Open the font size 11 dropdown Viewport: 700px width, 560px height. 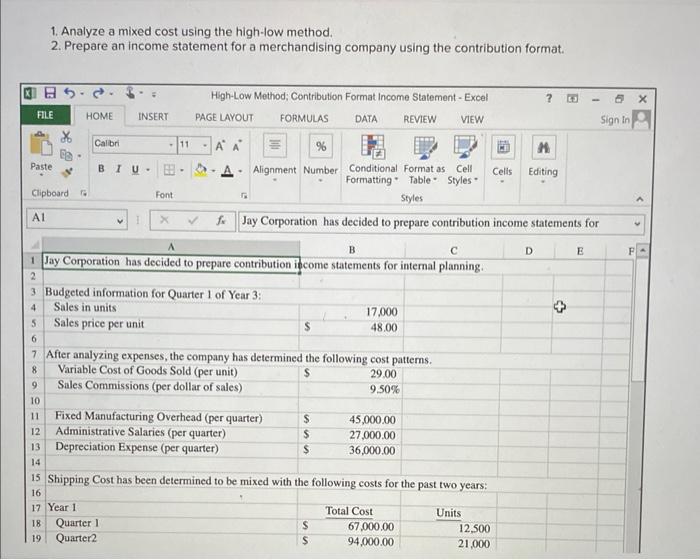click(x=205, y=145)
